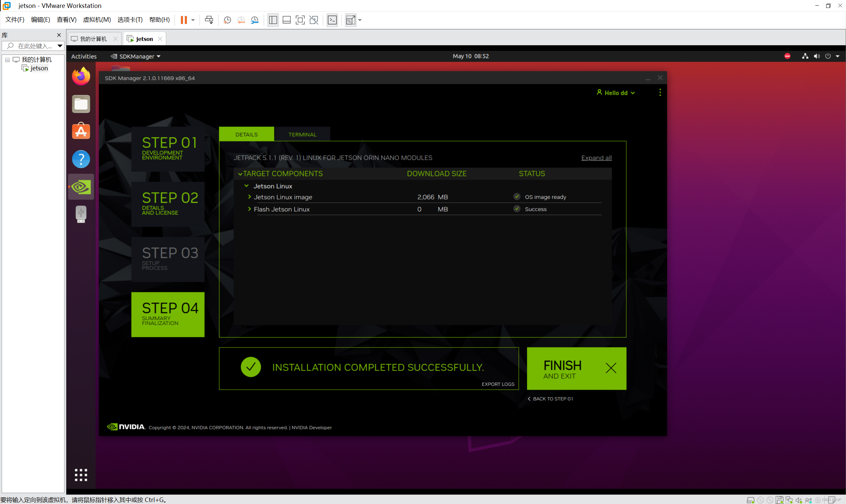Click the hard disk device icon in status bar
The image size is (846, 504).
[x=750, y=500]
